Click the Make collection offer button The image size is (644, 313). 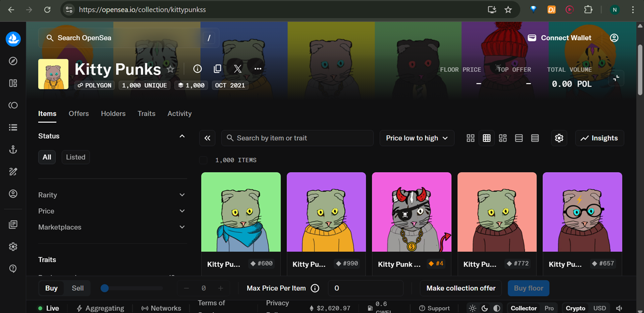click(x=461, y=288)
